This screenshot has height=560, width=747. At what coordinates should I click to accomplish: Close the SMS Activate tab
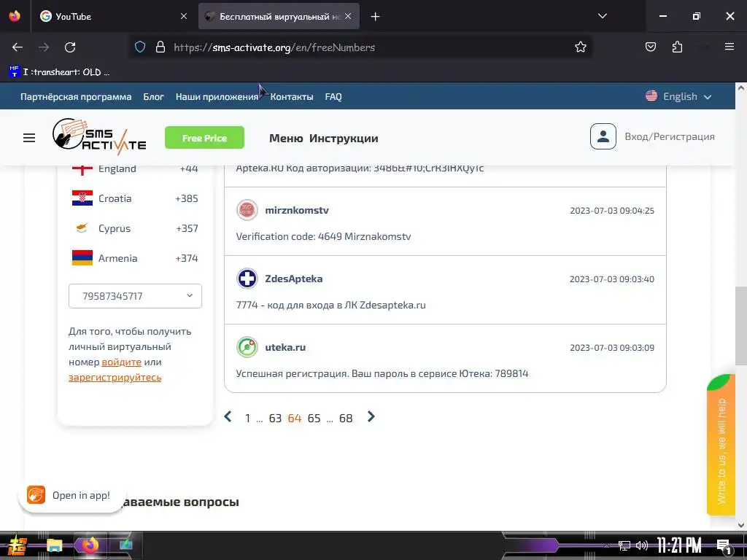[x=348, y=16]
